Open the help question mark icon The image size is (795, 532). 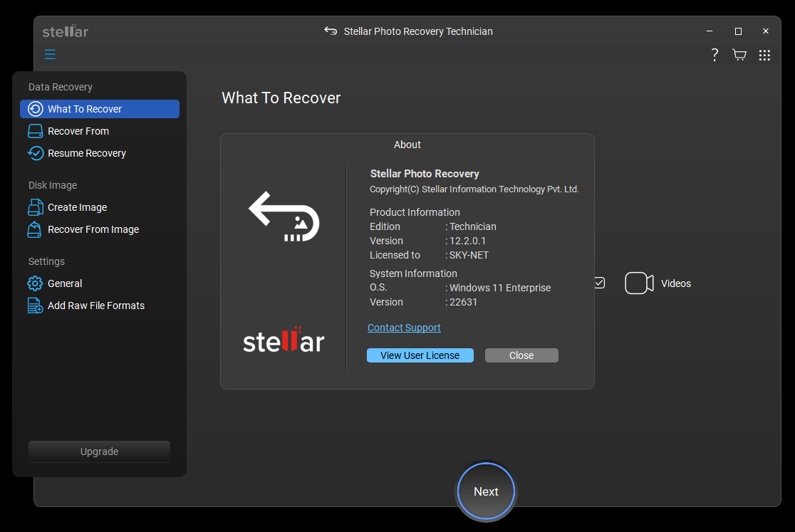tap(715, 55)
